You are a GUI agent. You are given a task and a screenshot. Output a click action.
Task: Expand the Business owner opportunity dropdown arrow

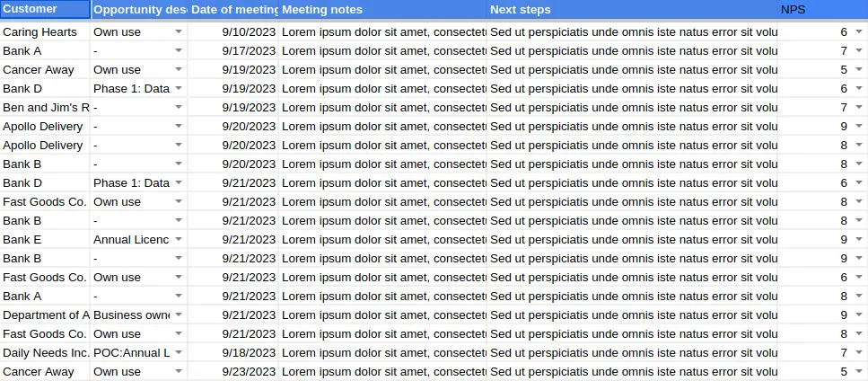pyautogui.click(x=178, y=315)
